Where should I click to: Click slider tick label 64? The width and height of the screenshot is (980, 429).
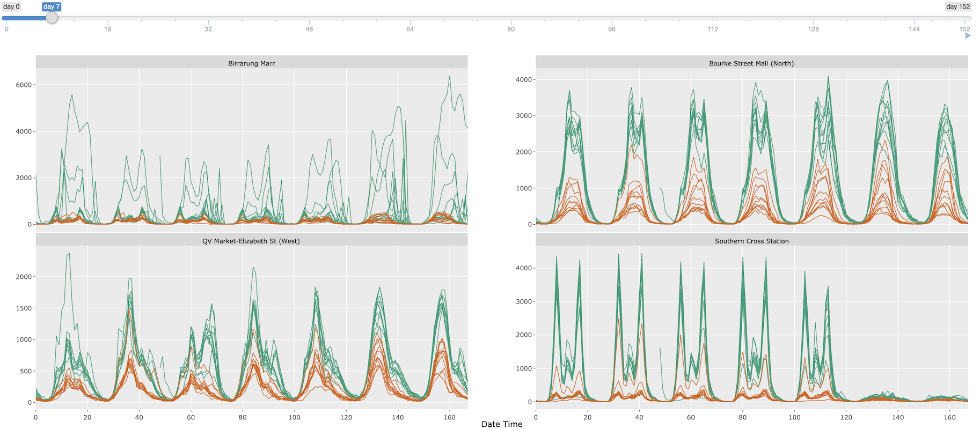[410, 29]
